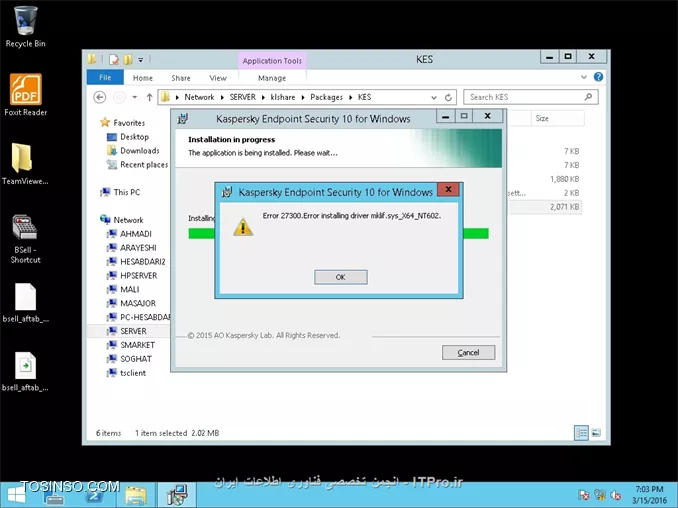Expand the arrow after Packages breadcrumb

[x=350, y=98]
